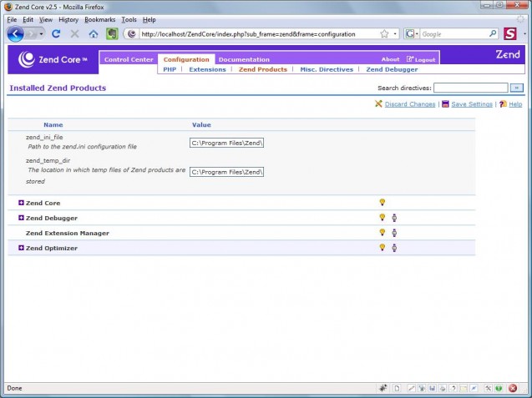Toggle the Zend Extension Manager light bulb icon
Image resolution: width=532 pixels, height=398 pixels.
click(x=382, y=232)
